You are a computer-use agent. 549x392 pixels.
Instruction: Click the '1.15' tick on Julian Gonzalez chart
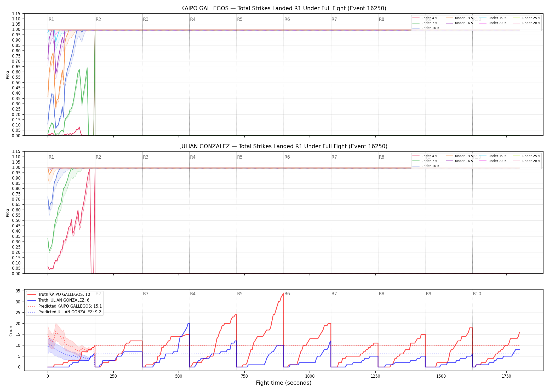16,152
